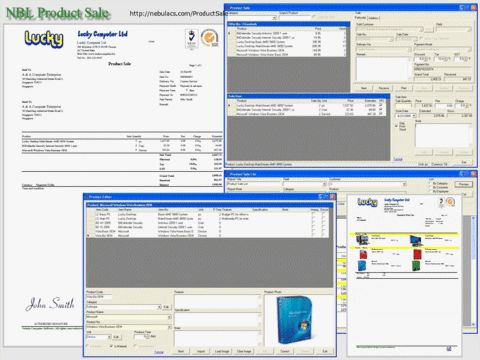
Task: Click the desktop PC image in report
Action: click(362, 240)
